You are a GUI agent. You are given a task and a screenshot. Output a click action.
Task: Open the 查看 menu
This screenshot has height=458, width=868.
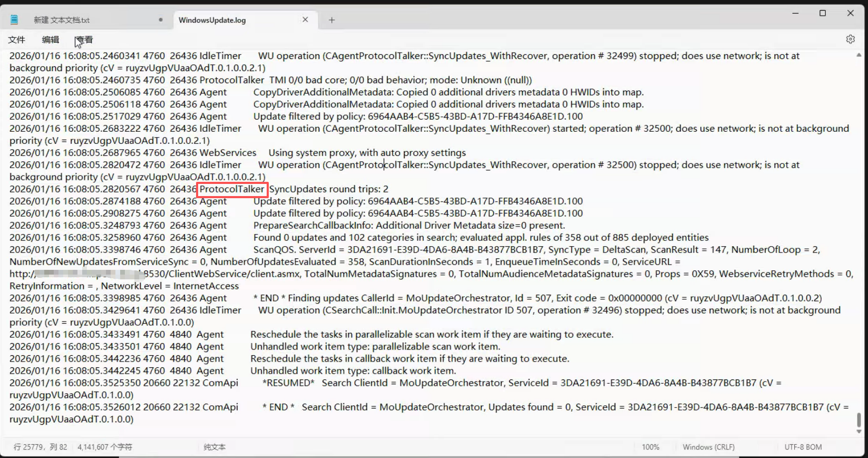[x=84, y=40]
